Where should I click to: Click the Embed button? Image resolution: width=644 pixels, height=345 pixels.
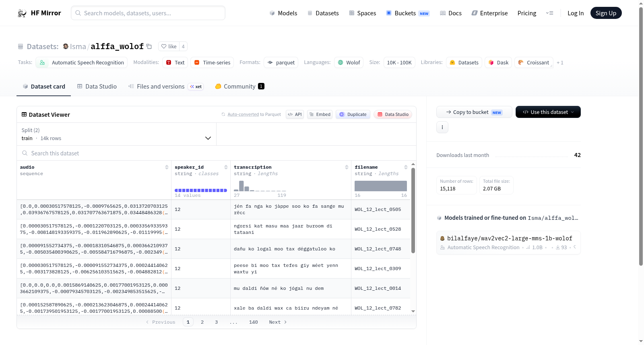(320, 114)
